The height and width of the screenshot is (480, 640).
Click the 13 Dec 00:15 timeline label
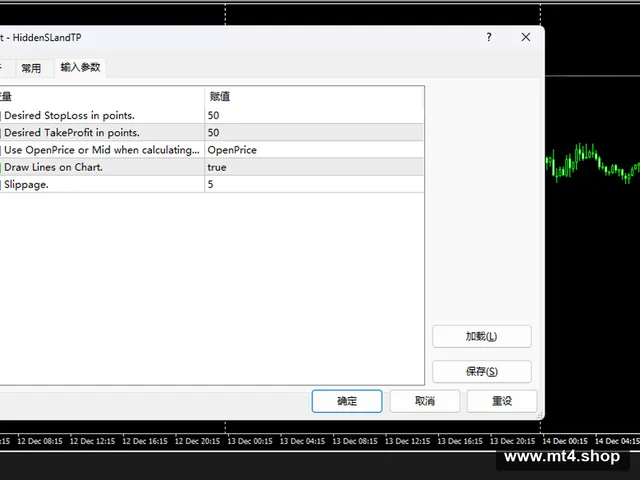250,441
